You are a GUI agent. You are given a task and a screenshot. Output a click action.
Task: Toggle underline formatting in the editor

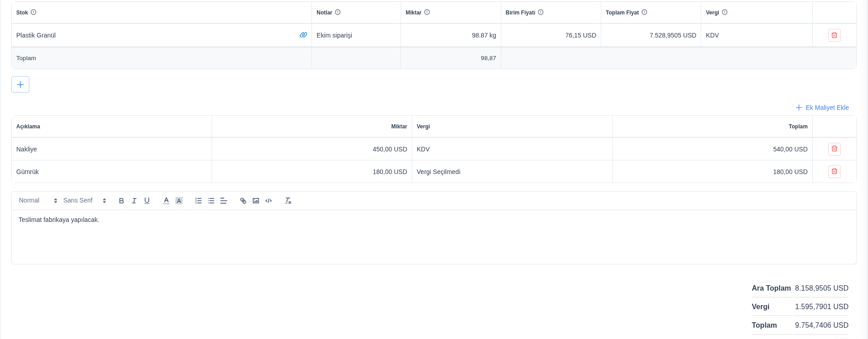point(146,201)
